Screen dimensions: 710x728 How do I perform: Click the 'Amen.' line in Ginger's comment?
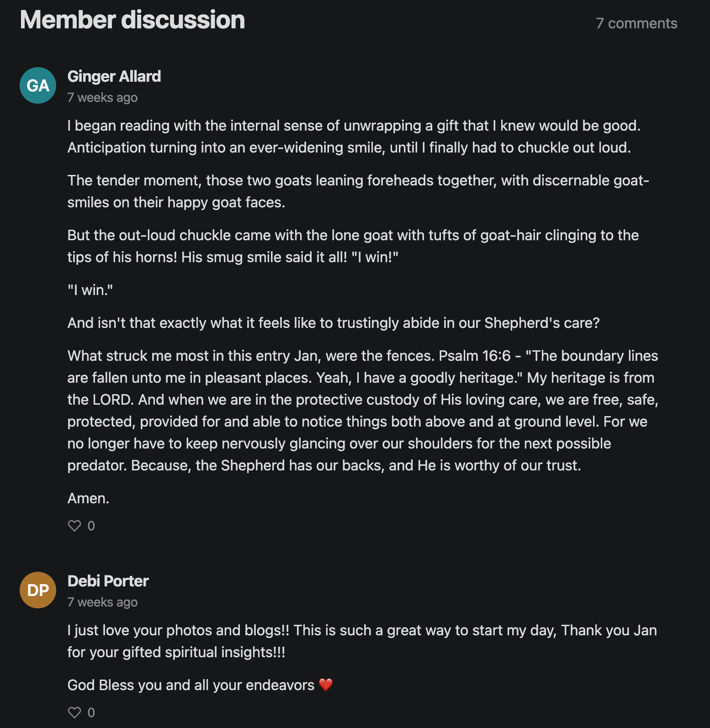89,498
